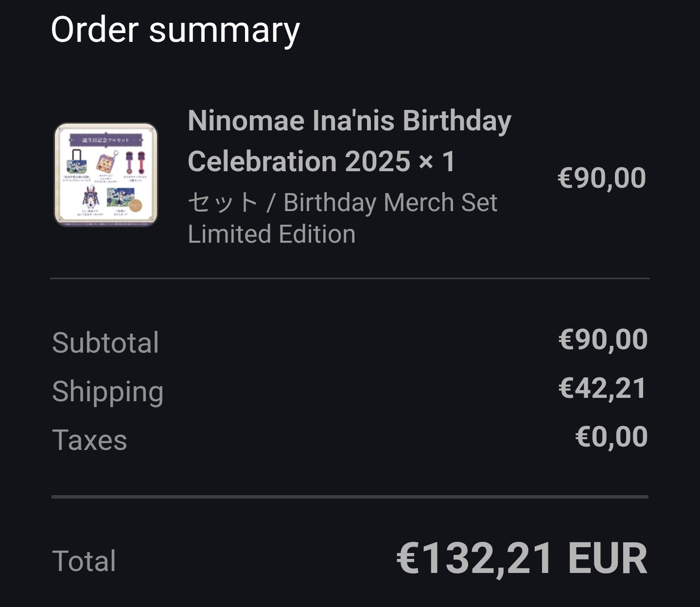Image resolution: width=700 pixels, height=607 pixels.
Task: Click the thick divider above Total
Action: coord(350,497)
